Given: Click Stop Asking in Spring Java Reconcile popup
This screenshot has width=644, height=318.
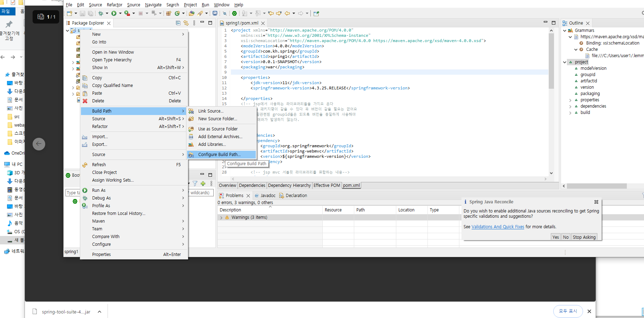Looking at the screenshot, I should pos(584,237).
